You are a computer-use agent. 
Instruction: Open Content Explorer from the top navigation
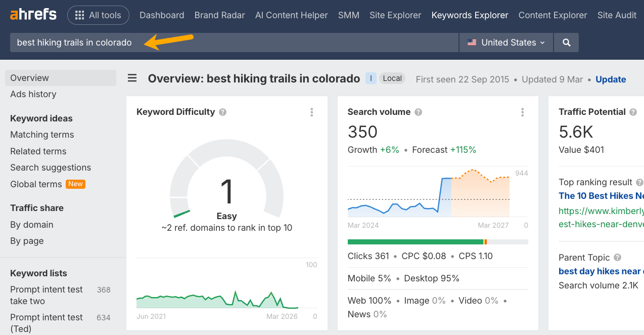pos(553,15)
